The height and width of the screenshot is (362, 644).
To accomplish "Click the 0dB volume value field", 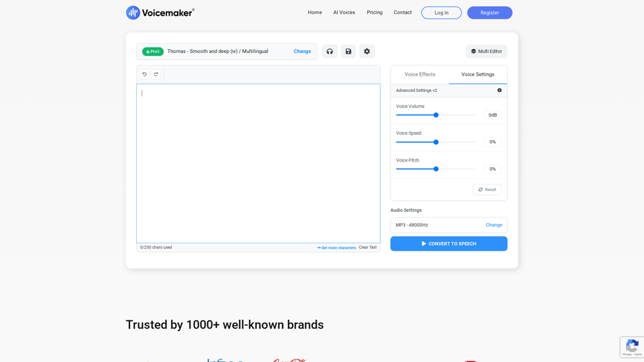I will click(x=492, y=115).
